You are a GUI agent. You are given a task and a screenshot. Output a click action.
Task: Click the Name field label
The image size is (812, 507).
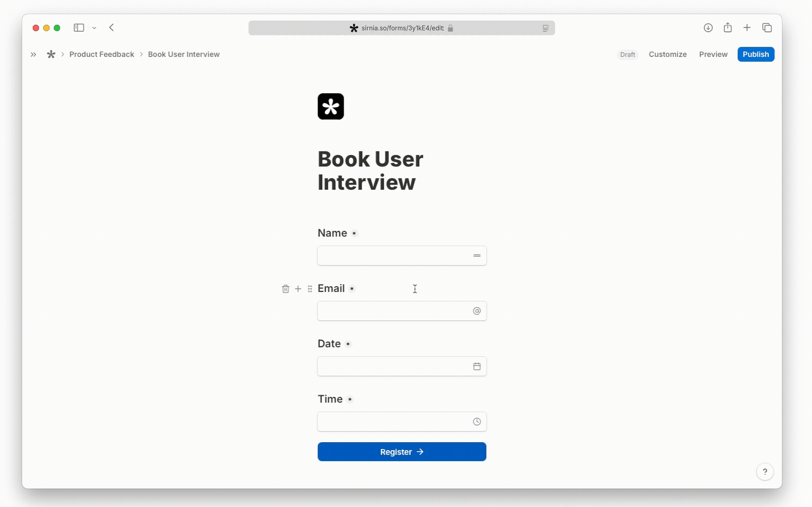coord(332,233)
